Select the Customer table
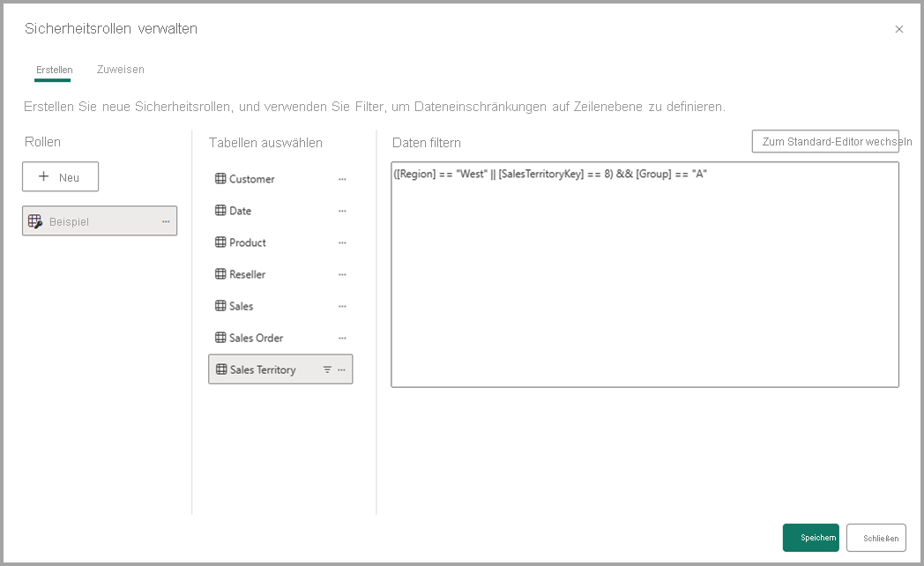This screenshot has height=566, width=924. [280, 179]
